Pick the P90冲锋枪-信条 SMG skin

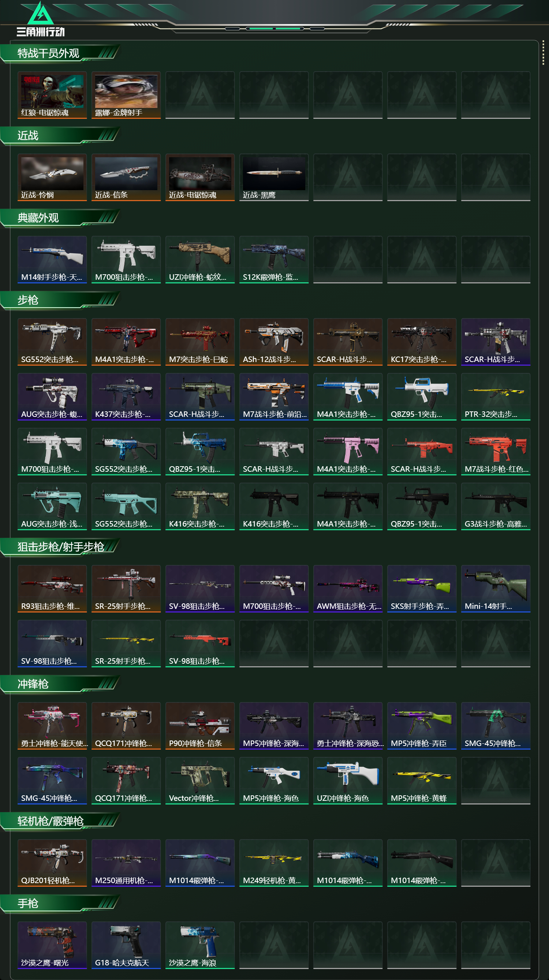[200, 726]
